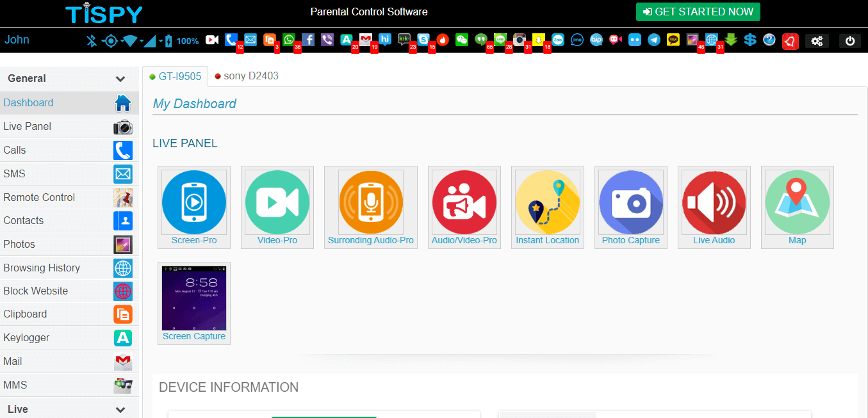The width and height of the screenshot is (868, 418).
Task: Launch the Video-Pro live panel tile
Action: point(277,207)
